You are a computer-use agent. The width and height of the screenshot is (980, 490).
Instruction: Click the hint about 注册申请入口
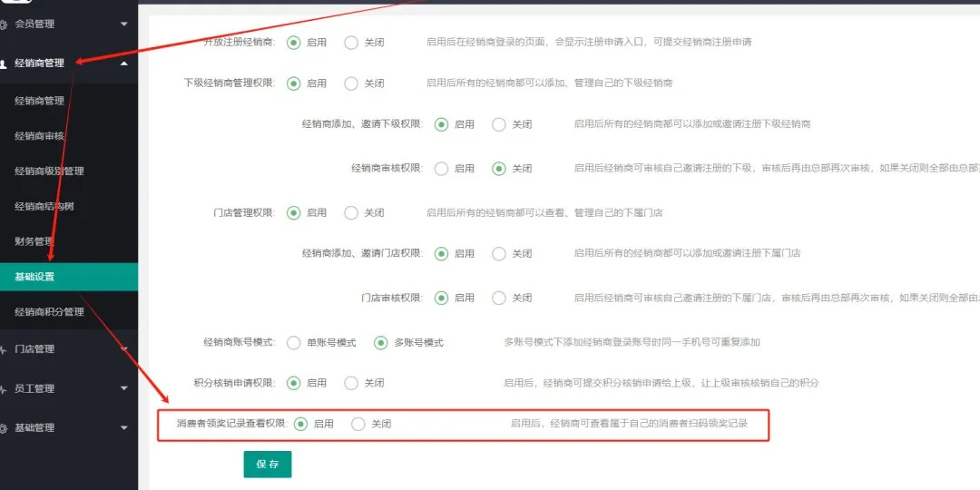coord(589,43)
